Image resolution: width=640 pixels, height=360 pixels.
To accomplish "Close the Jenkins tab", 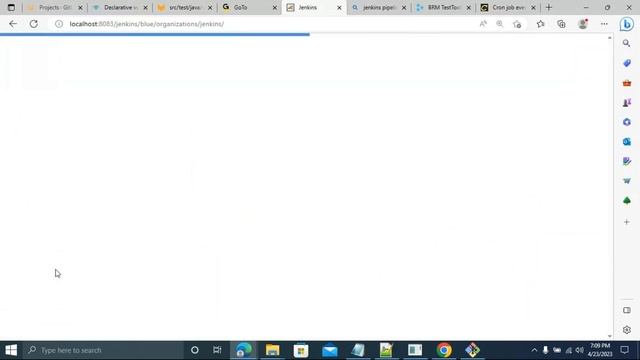I will 339,8.
